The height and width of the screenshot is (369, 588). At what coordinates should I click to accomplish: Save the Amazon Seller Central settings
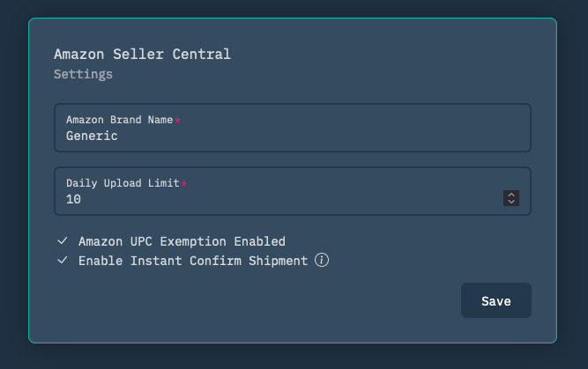coord(495,300)
